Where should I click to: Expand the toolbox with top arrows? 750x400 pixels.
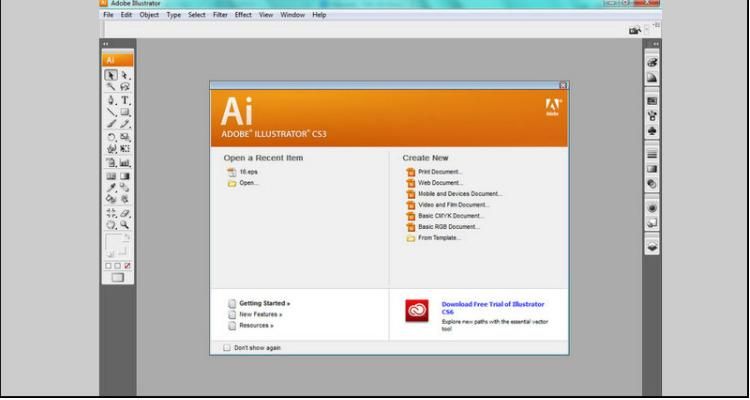click(x=106, y=44)
